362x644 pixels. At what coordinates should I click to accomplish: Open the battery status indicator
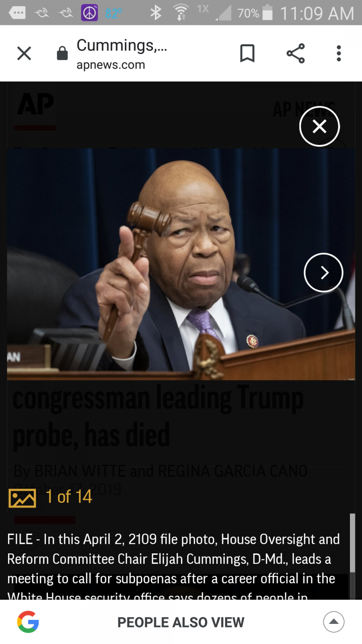[255, 13]
